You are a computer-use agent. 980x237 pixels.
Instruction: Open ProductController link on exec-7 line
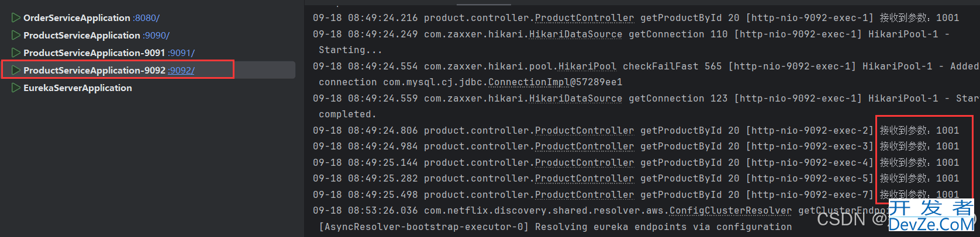584,195
